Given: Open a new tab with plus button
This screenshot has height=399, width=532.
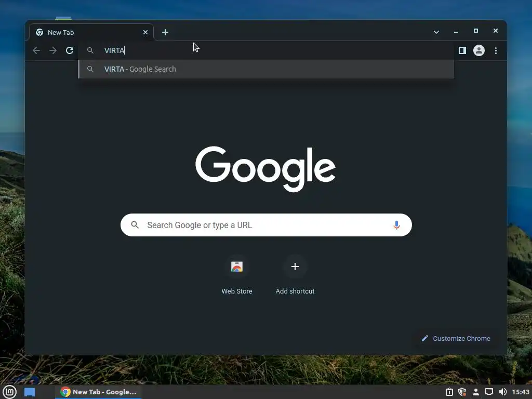Looking at the screenshot, I should [165, 32].
